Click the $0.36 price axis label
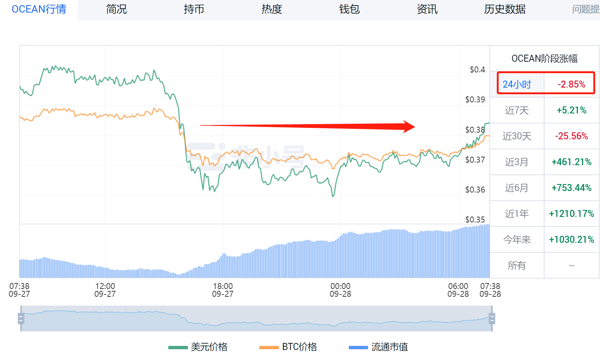This screenshot has width=600, height=364. point(475,190)
